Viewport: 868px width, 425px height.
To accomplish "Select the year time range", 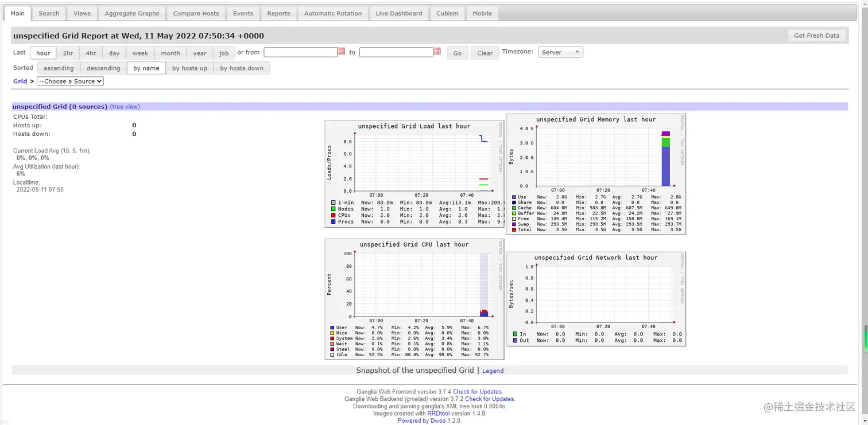I will point(200,53).
